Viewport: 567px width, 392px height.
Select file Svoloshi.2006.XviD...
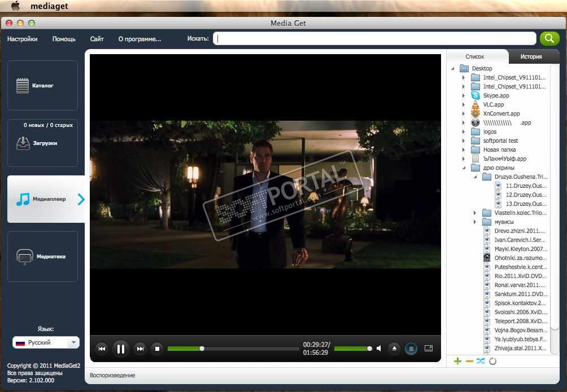pyautogui.click(x=521, y=312)
